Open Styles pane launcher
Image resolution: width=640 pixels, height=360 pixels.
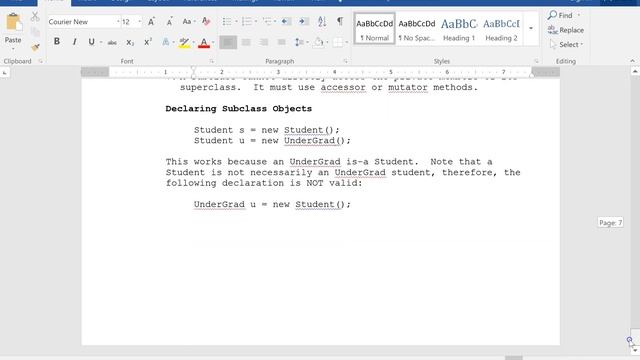536,61
